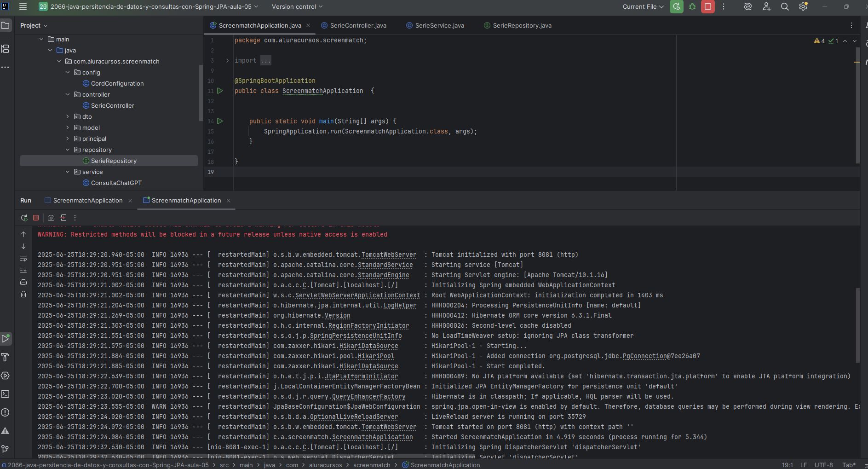Click scroll down arrow in console gutter
This screenshot has height=469, width=868.
point(23,246)
